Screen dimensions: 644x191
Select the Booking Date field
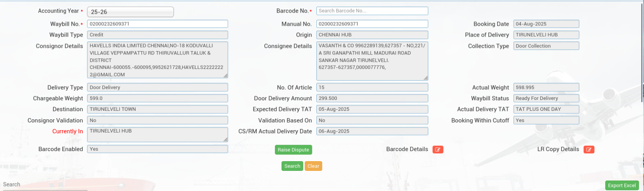click(x=546, y=24)
